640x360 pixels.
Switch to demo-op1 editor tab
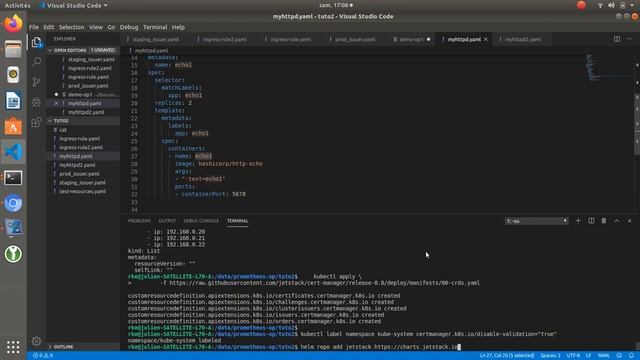(x=411, y=40)
